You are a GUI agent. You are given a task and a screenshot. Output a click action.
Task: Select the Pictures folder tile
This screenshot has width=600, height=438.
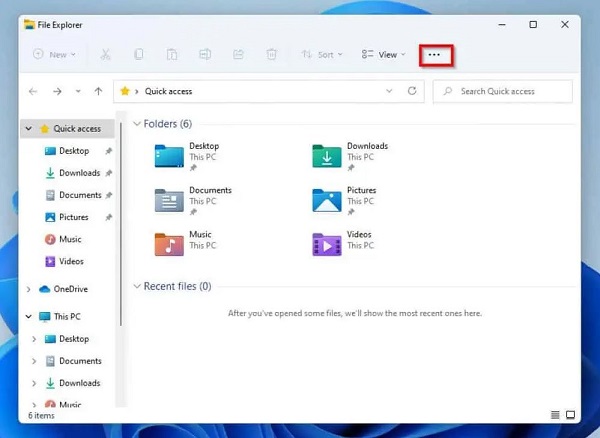tap(344, 200)
